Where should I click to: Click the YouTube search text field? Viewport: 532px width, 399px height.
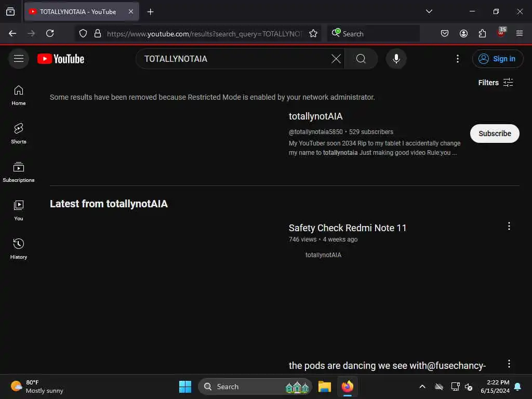pyautogui.click(x=234, y=59)
